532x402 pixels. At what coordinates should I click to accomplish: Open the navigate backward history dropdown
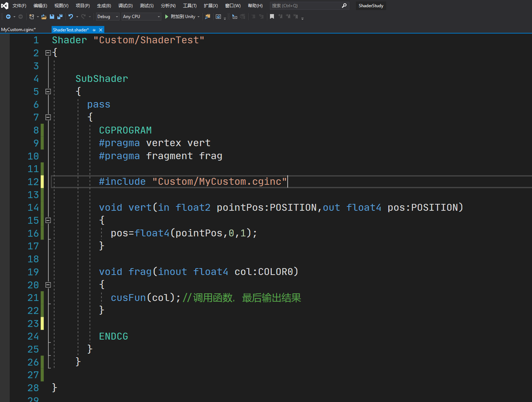pos(14,17)
